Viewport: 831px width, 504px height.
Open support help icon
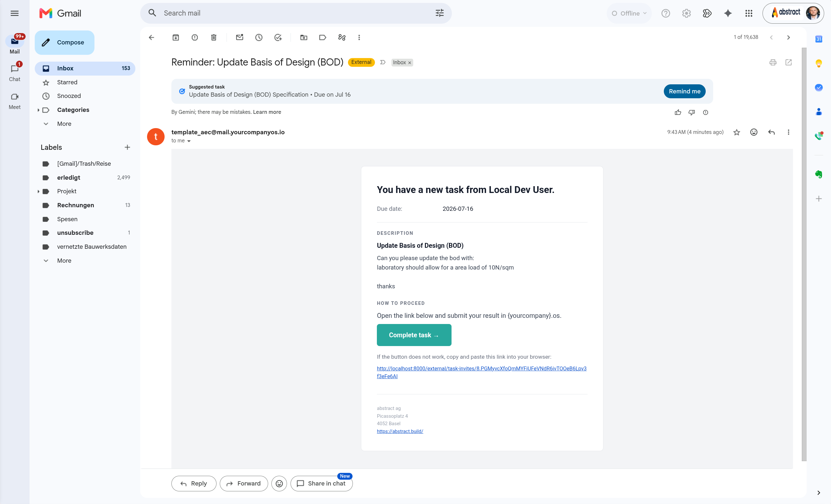click(x=665, y=14)
